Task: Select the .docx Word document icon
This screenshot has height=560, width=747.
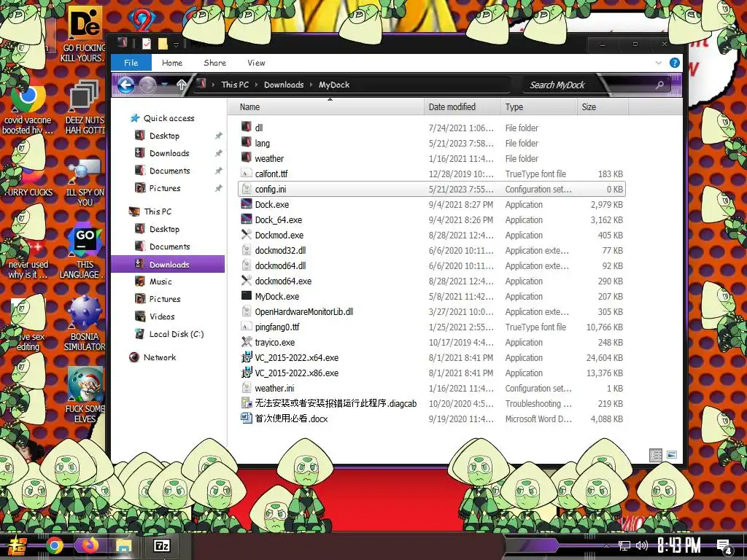Action: 247,418
